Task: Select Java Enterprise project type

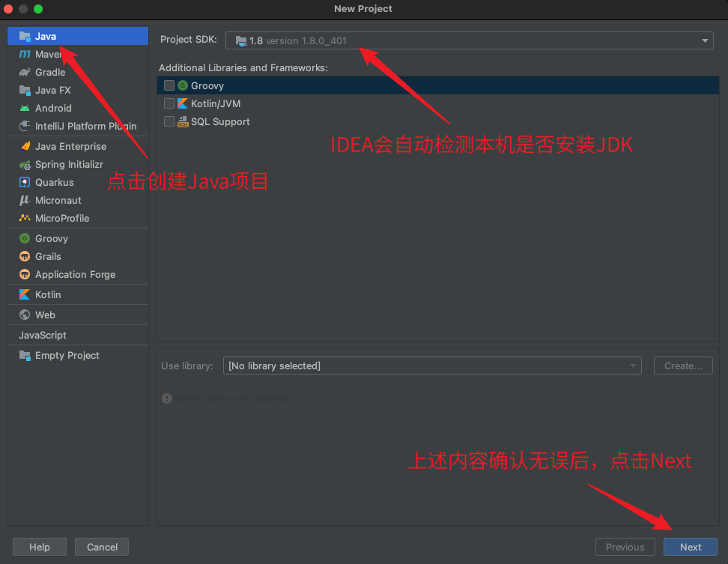Action: [x=70, y=147]
